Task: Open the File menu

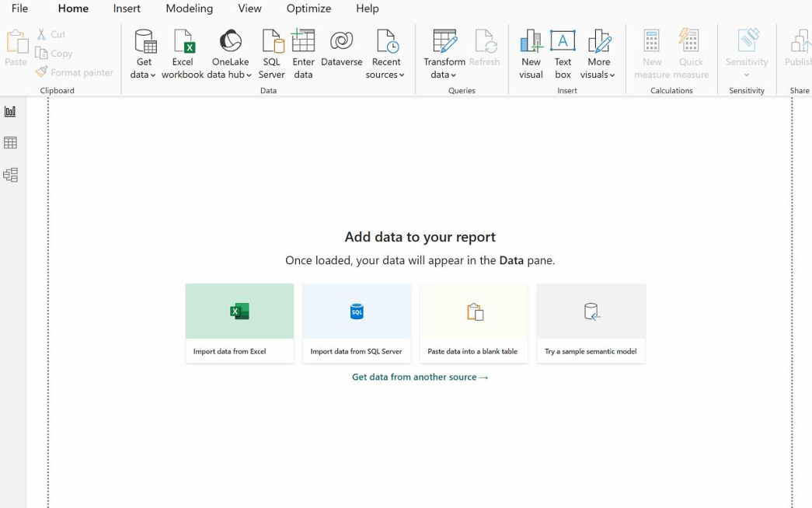Action: pyautogui.click(x=19, y=9)
